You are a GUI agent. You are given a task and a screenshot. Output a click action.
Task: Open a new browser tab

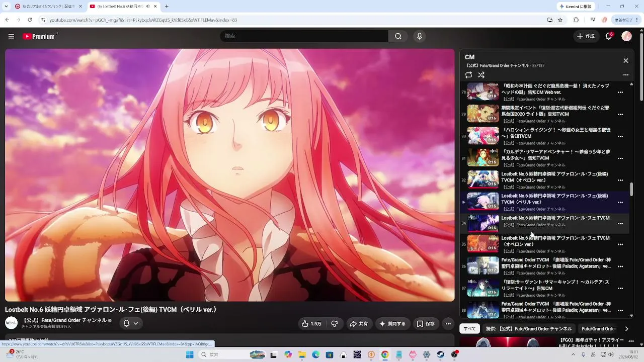(167, 7)
